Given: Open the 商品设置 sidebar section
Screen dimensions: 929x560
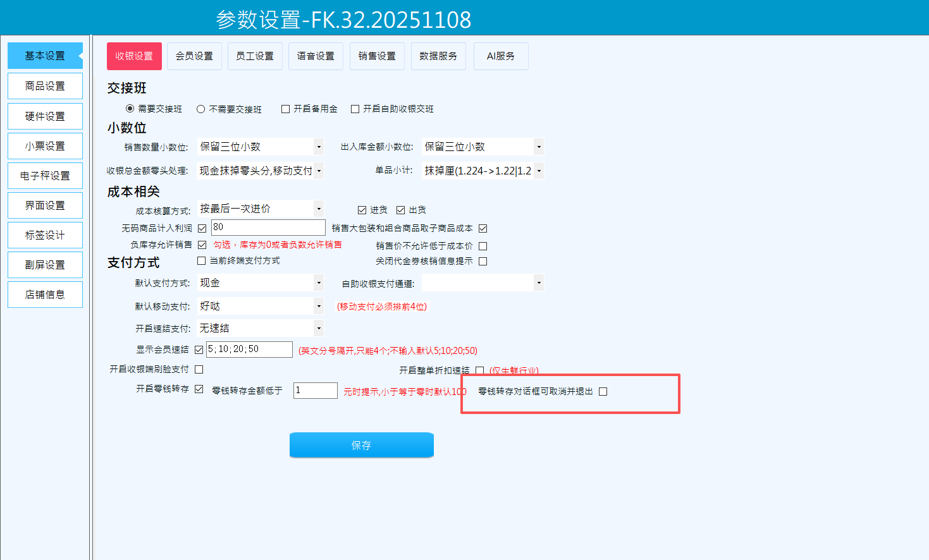Looking at the screenshot, I should pyautogui.click(x=45, y=86).
